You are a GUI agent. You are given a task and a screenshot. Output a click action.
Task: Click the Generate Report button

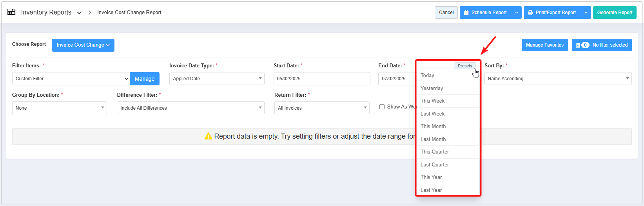(x=615, y=13)
